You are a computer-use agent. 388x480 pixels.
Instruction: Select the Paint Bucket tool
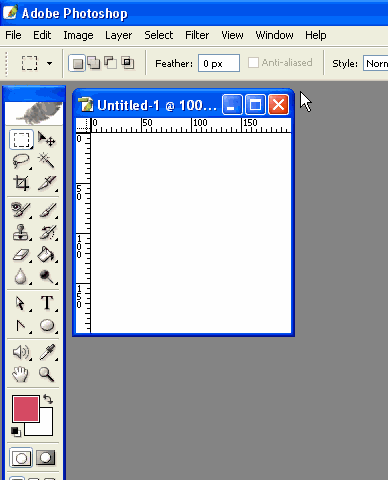pyautogui.click(x=47, y=255)
